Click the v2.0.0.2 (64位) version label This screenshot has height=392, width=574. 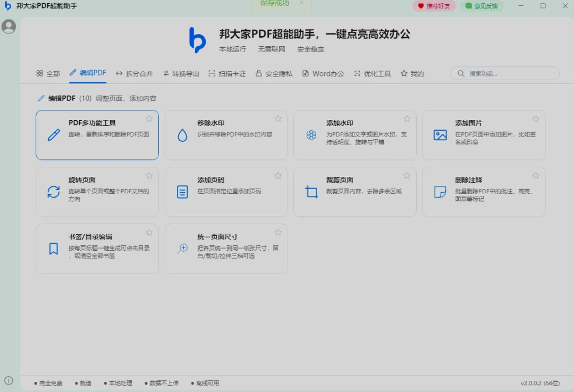(x=540, y=383)
